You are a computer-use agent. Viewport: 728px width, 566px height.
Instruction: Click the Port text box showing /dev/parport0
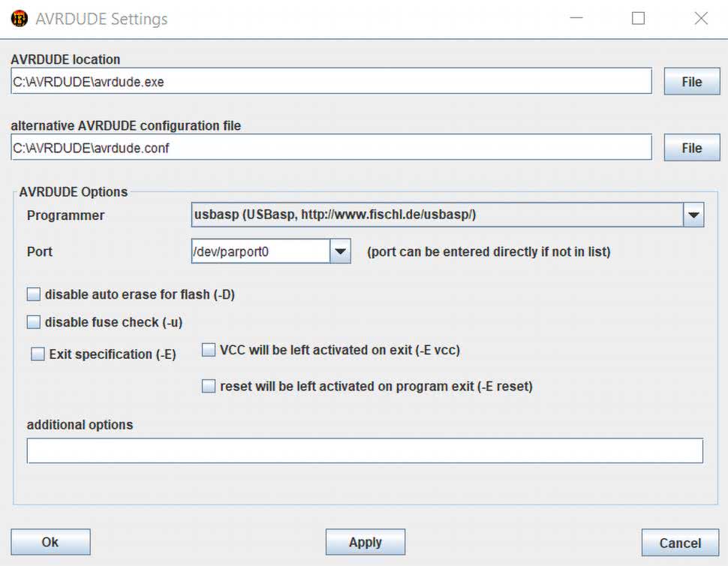pyautogui.click(x=260, y=251)
